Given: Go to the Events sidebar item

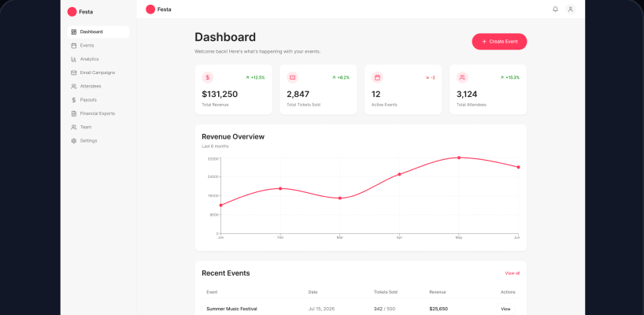Looking at the screenshot, I should coord(98,46).
